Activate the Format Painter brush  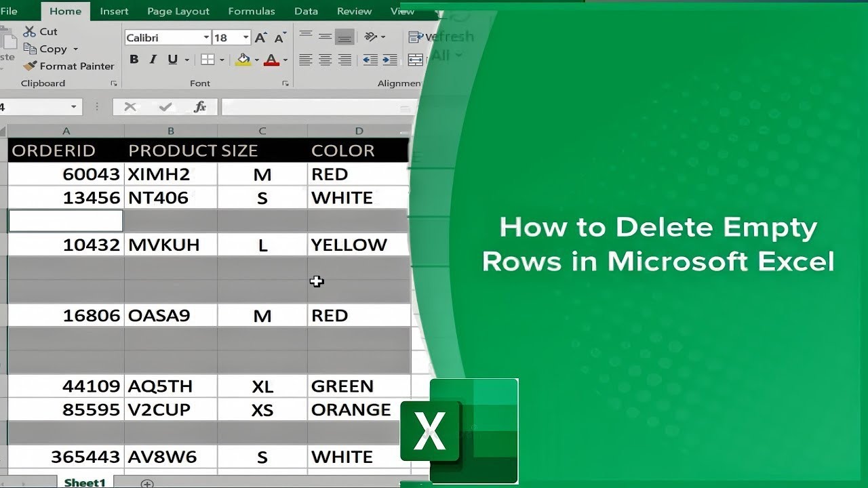68,66
